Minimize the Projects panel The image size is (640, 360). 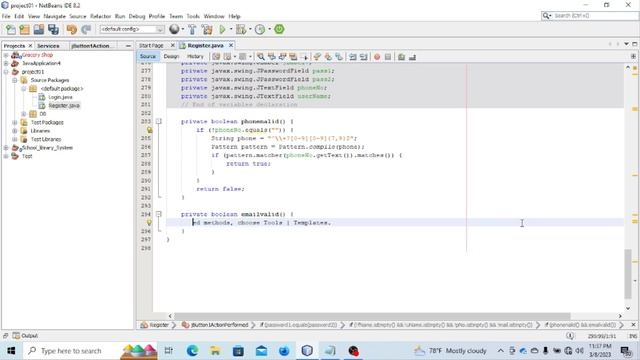coord(128,46)
